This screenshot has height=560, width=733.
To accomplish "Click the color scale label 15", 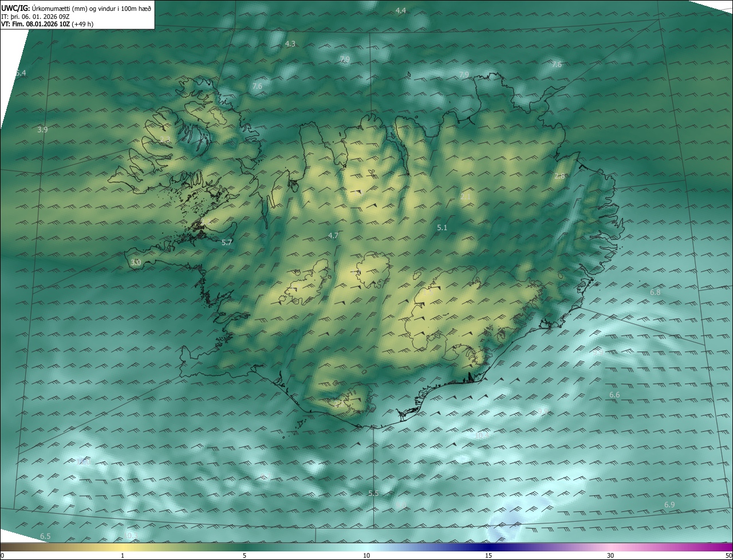I will point(488,555).
